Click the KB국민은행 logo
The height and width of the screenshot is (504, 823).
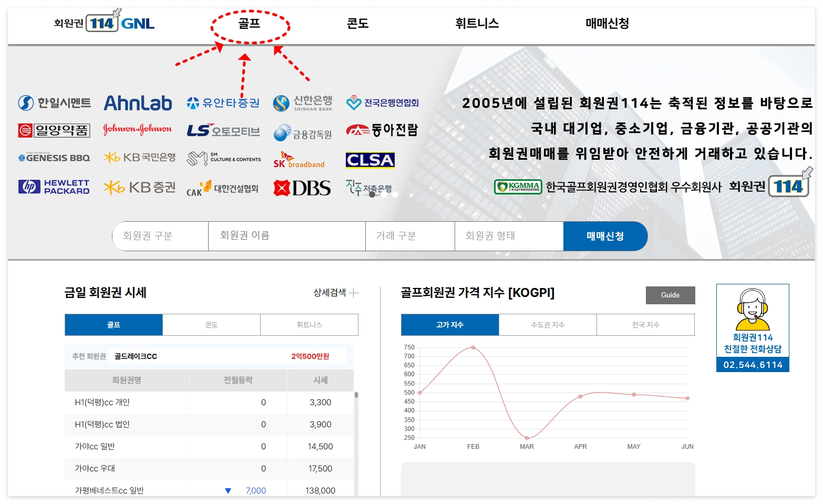140,157
